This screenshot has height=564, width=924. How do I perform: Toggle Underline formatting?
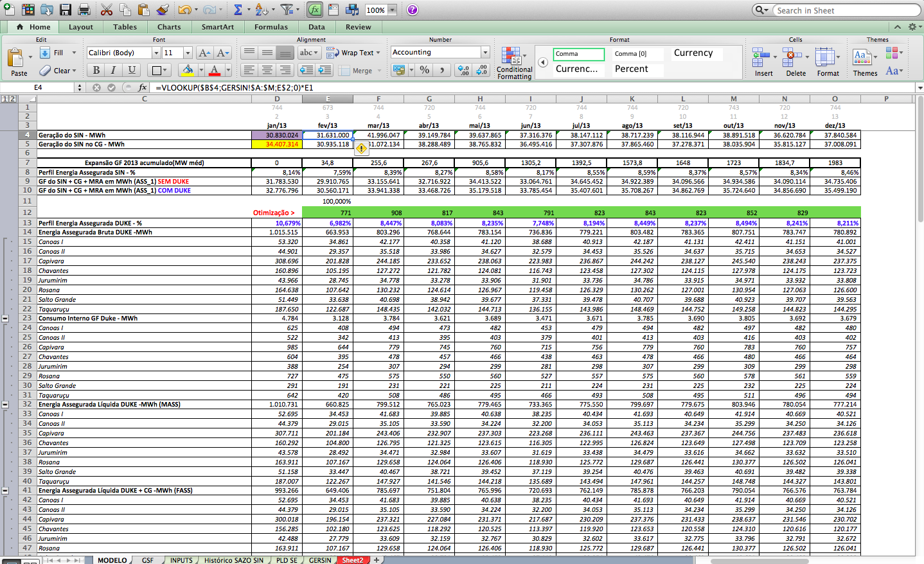132,70
